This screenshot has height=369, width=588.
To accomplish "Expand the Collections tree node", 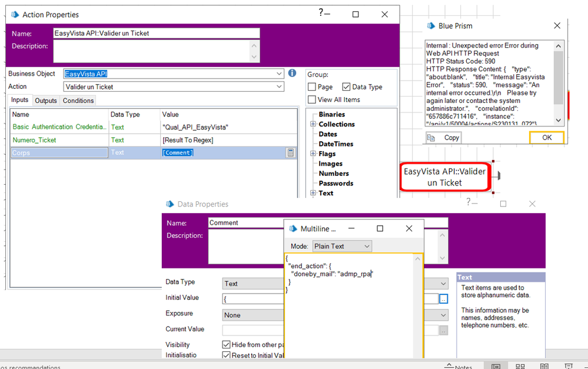I will [x=313, y=124].
